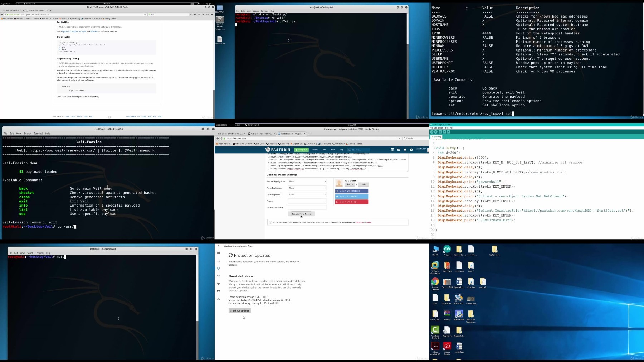Select the Home icon in Defender sidebar

[218, 261]
